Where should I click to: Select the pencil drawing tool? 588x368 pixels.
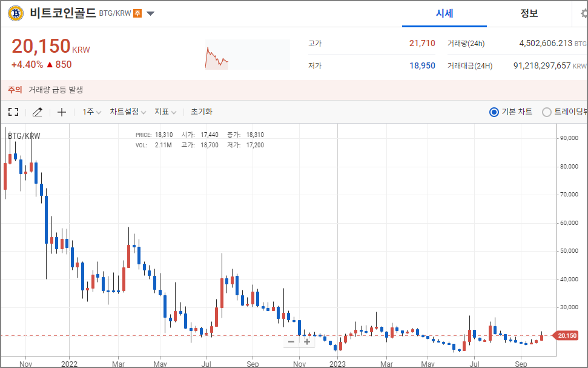pos(37,112)
